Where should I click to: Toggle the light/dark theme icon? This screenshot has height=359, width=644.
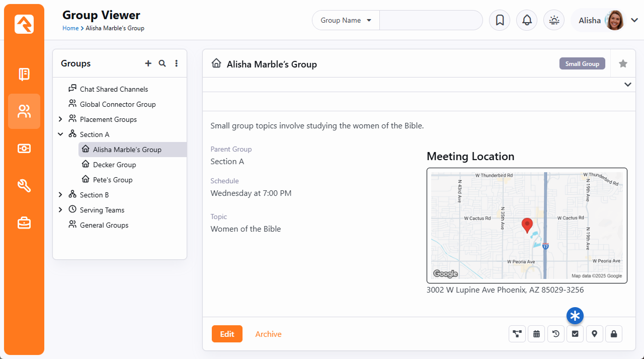tap(554, 20)
